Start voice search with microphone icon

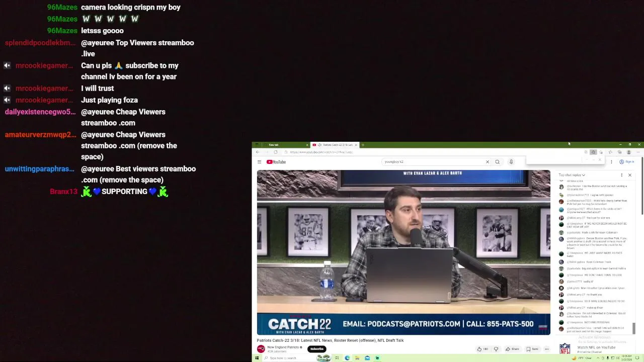pos(511,162)
